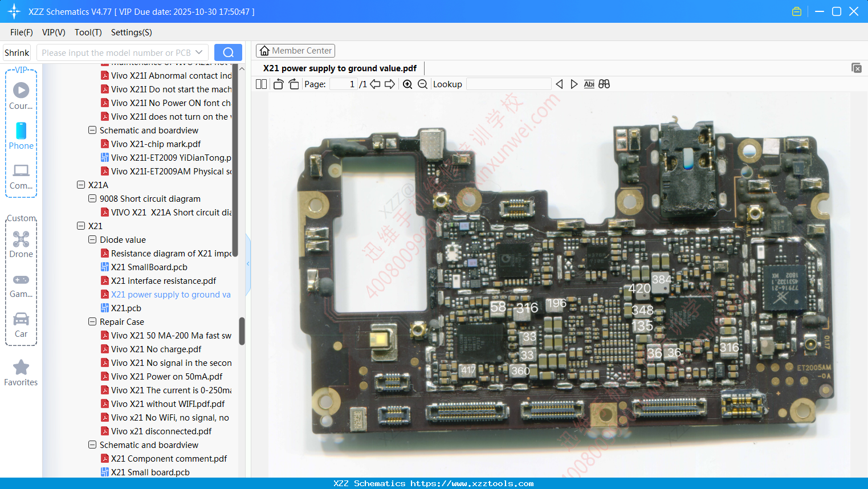Image resolution: width=868 pixels, height=489 pixels.
Task: Toggle the Abi match-case option in Lookup bar
Action: 589,84
